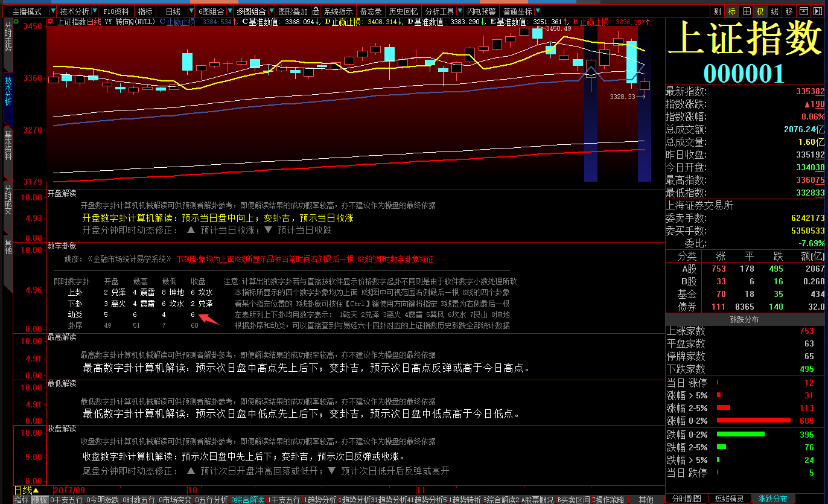Screen dimensions: 828x504
Task: Switch to 分时副图 bottom tab
Action: coord(687,499)
